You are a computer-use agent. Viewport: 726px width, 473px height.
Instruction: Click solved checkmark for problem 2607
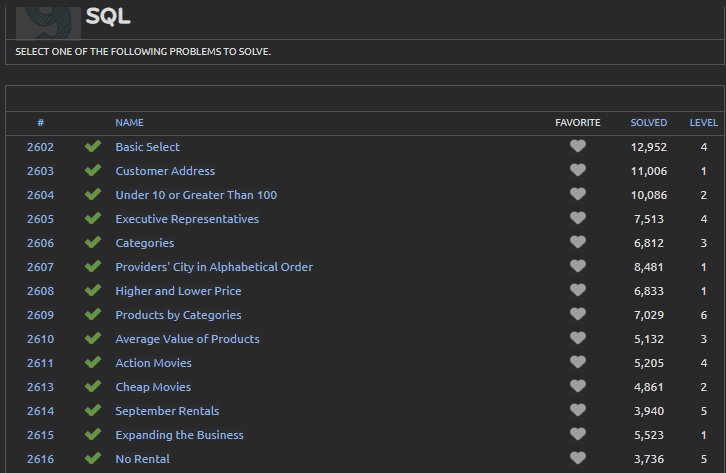[x=93, y=267]
